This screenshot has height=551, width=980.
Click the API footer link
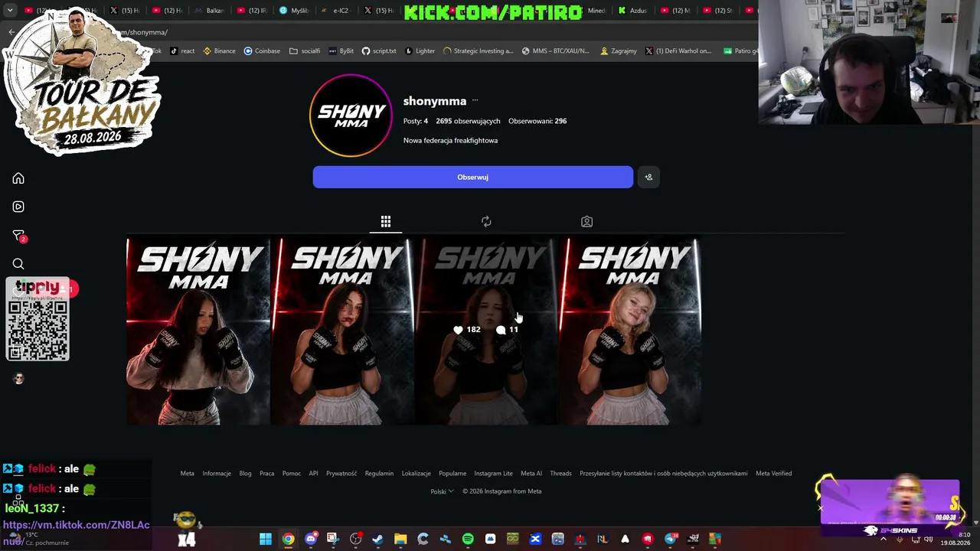[x=313, y=474]
